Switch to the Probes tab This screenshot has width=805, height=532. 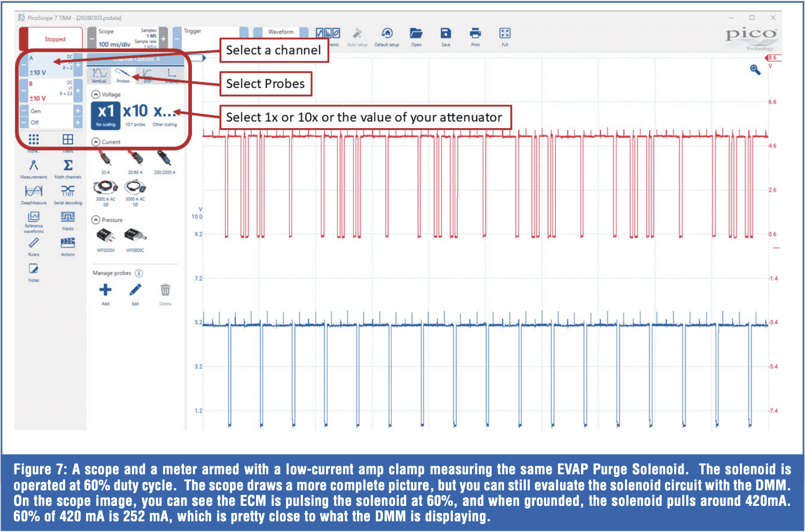pos(123,75)
